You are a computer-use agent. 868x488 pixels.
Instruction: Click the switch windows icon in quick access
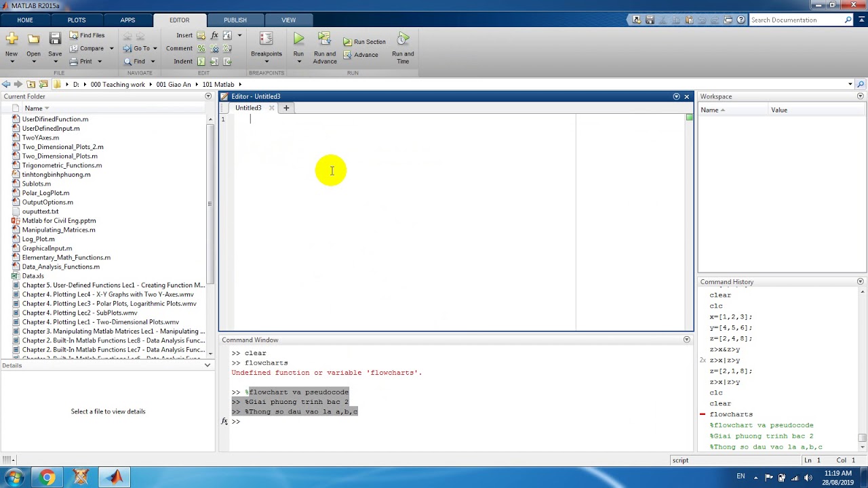click(728, 20)
